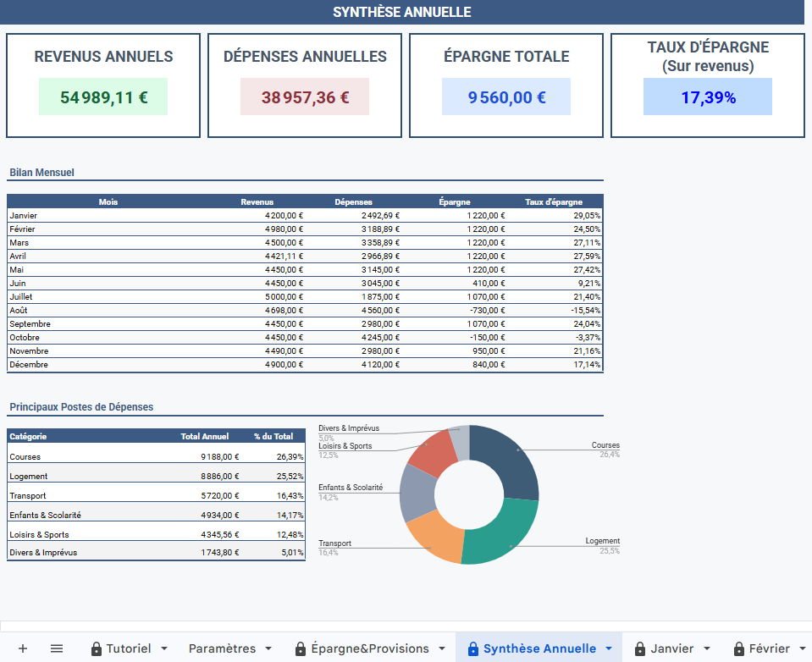Add a new sheet with plus icon
This screenshot has width=812, height=662.
[x=23, y=648]
